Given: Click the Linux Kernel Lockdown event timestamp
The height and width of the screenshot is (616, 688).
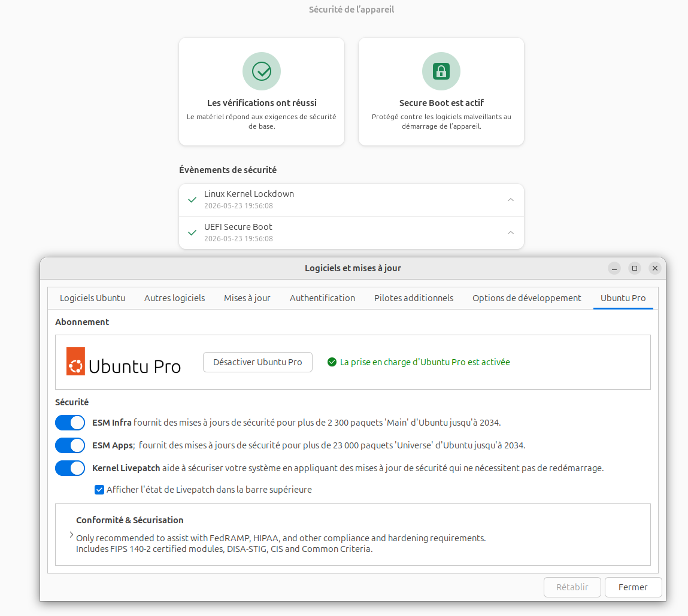Looking at the screenshot, I should (x=238, y=206).
